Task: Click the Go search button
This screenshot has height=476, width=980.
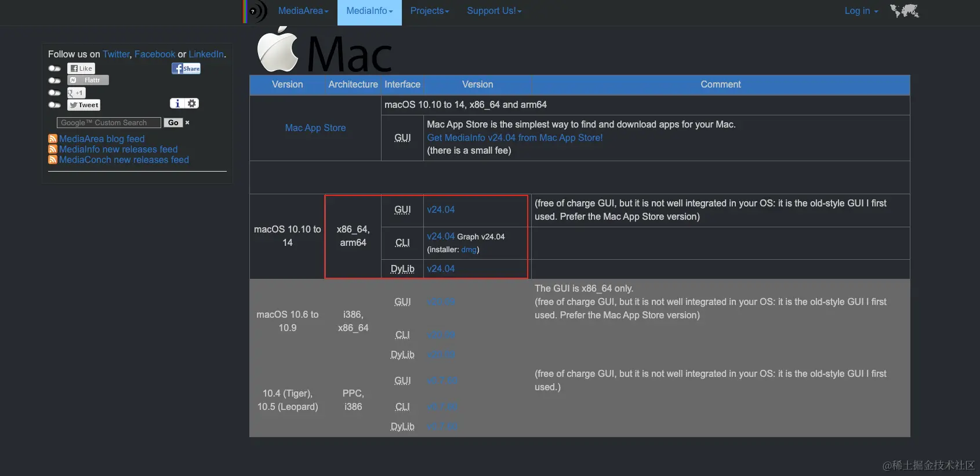Action: [173, 122]
